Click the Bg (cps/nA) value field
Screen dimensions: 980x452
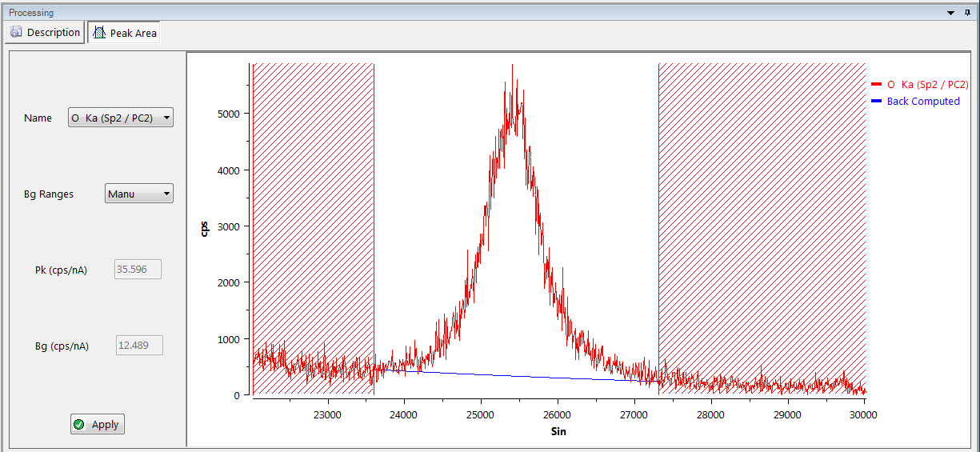pyautogui.click(x=139, y=346)
